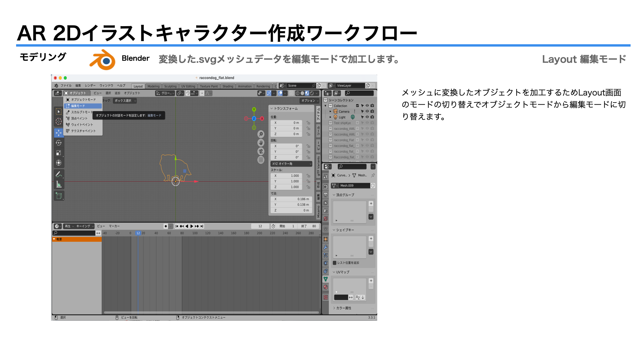Click the Blender logo menu icon
The height and width of the screenshot is (362, 644).
(56, 86)
